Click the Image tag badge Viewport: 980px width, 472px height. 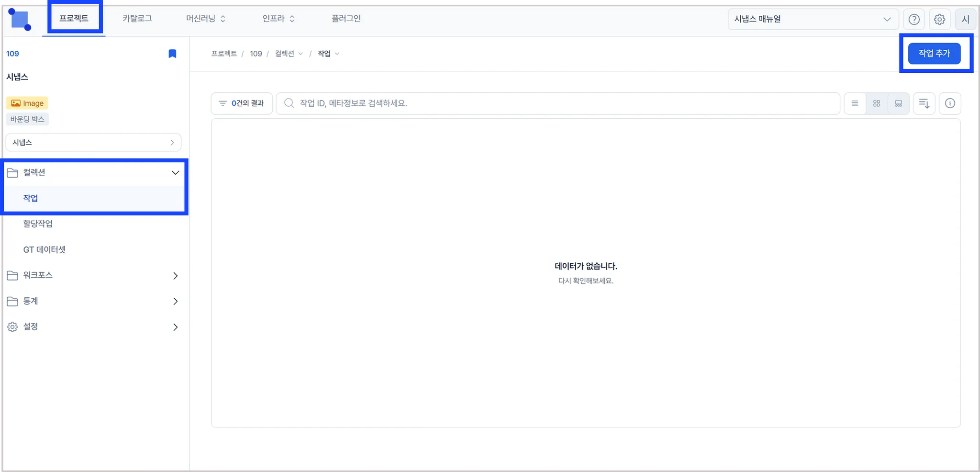pyautogui.click(x=27, y=103)
